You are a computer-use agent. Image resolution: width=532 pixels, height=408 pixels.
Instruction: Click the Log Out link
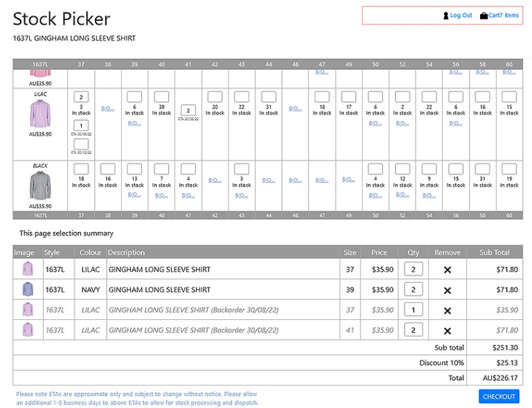pos(461,15)
